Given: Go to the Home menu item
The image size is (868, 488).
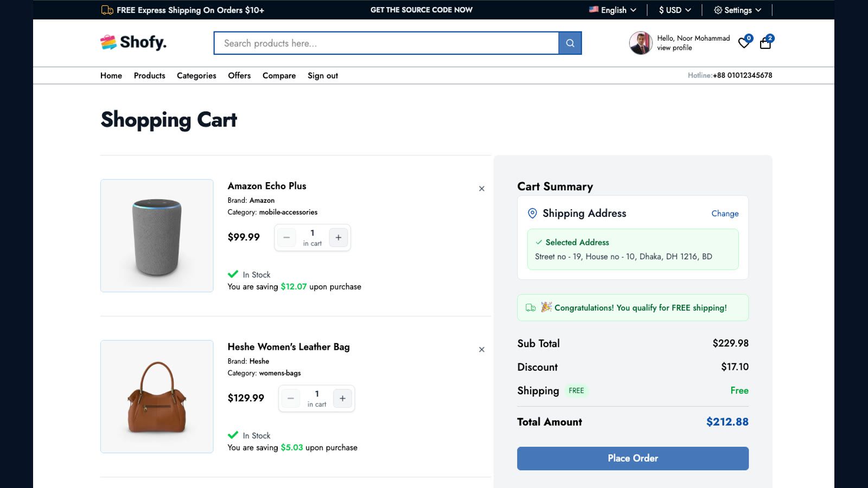Looking at the screenshot, I should [111, 75].
